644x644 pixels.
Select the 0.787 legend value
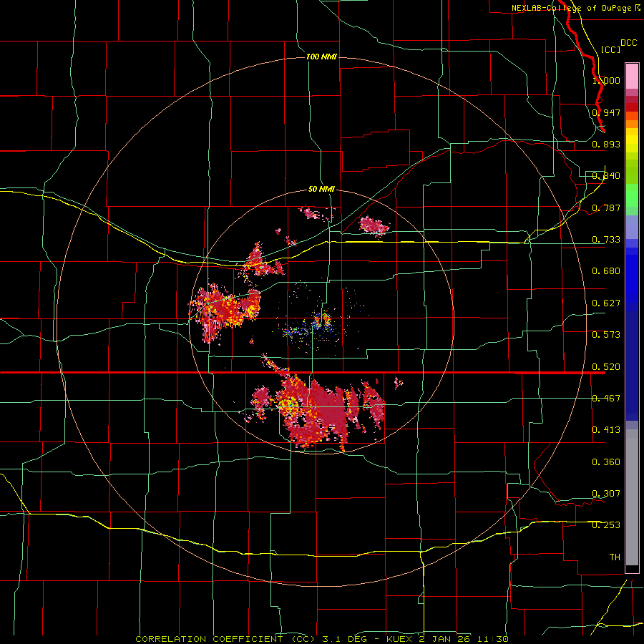click(606, 208)
